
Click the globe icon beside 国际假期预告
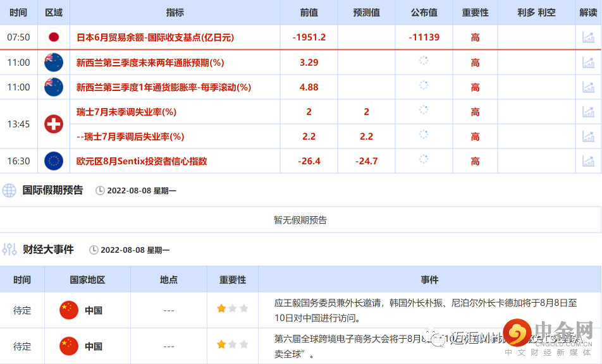[9, 190]
